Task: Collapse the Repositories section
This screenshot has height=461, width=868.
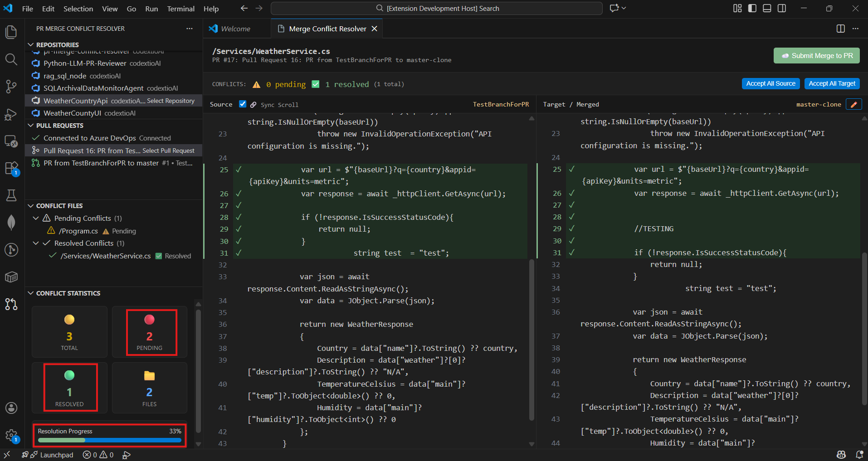Action: (x=31, y=44)
